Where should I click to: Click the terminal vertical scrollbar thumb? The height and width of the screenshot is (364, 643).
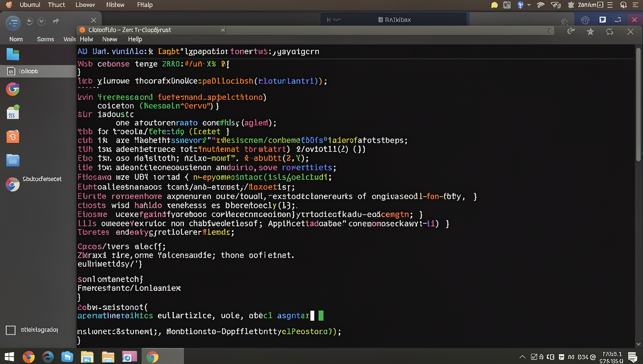point(638,105)
